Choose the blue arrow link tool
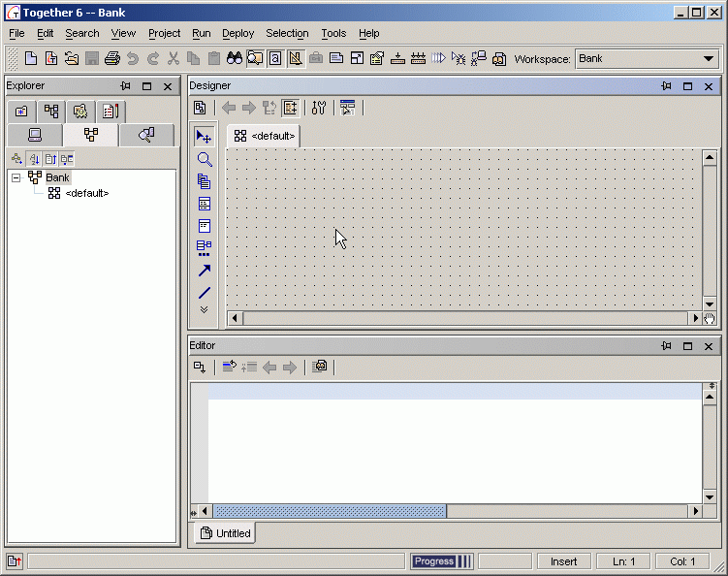 [204, 271]
